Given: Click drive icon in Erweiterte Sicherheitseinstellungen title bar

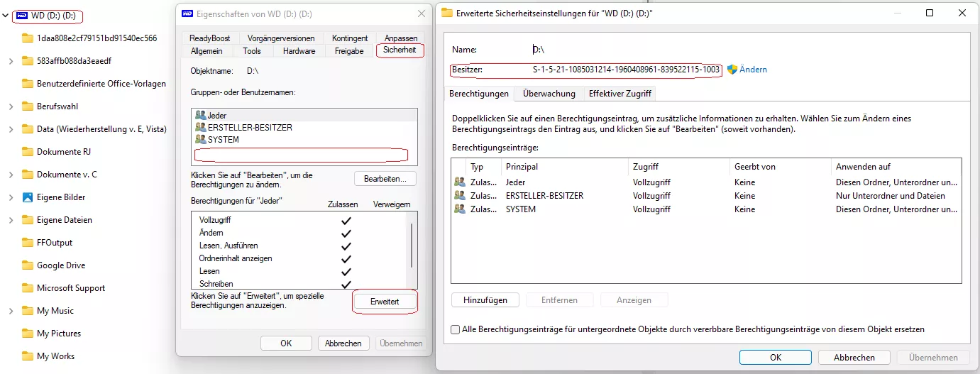Looking at the screenshot, I should click(446, 13).
